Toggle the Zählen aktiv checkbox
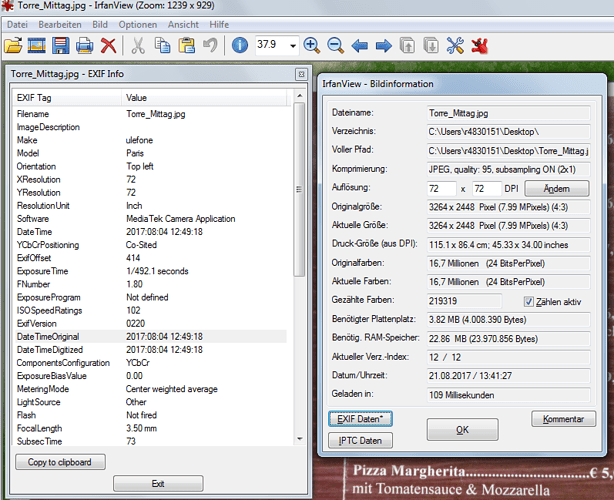The height and width of the screenshot is (500, 614). pyautogui.click(x=528, y=301)
